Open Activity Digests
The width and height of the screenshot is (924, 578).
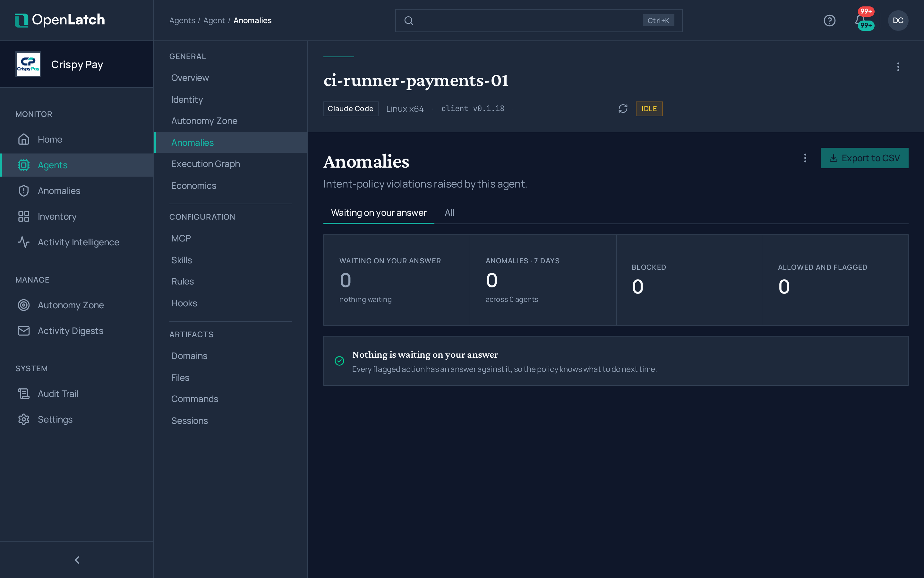[77, 331]
